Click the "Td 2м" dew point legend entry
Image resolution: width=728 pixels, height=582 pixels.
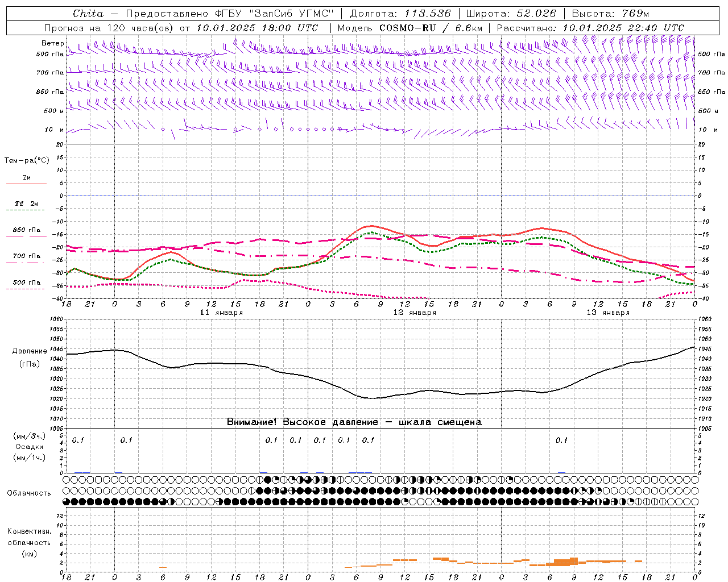point(27,203)
